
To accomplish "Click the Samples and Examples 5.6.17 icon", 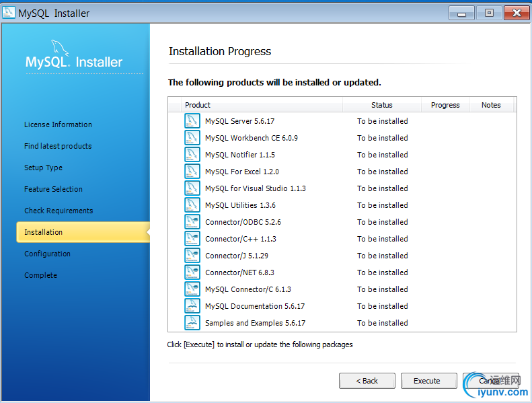I will pyautogui.click(x=192, y=322).
